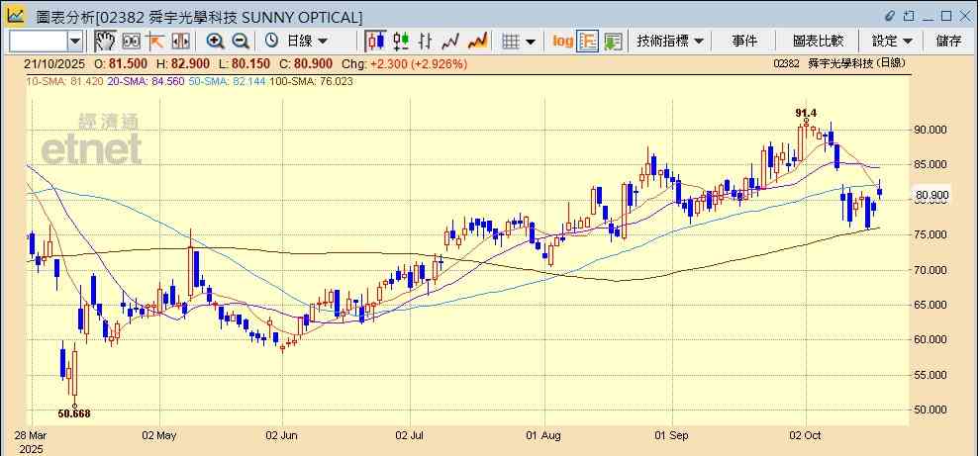Click the 事件 button
The image size is (980, 456).
744,41
